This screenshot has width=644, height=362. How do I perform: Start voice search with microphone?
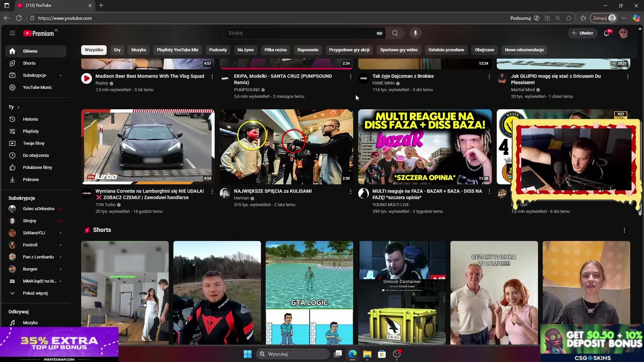415,33
